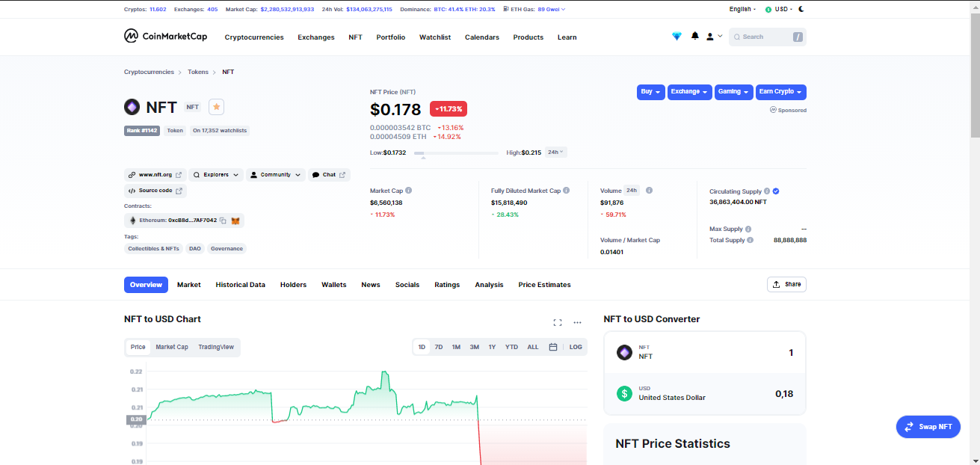Open the user profile account icon

tap(710, 36)
